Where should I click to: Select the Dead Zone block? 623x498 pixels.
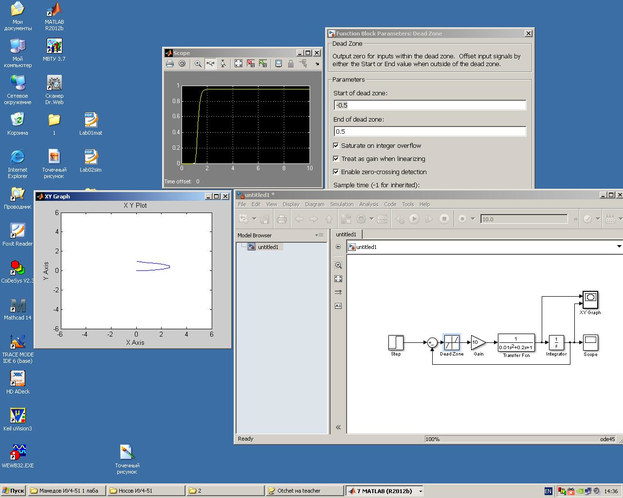click(x=451, y=341)
